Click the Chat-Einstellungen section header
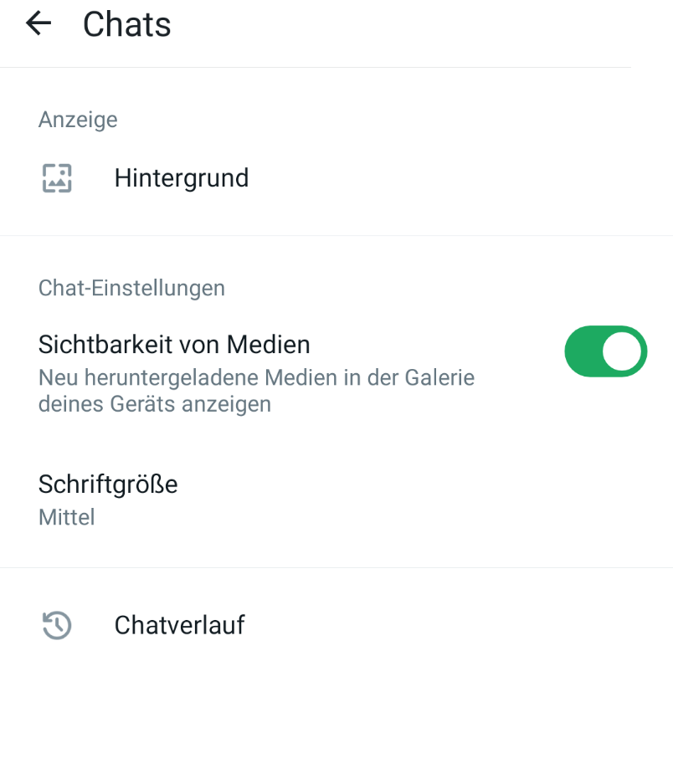The width and height of the screenshot is (673, 784). click(131, 289)
